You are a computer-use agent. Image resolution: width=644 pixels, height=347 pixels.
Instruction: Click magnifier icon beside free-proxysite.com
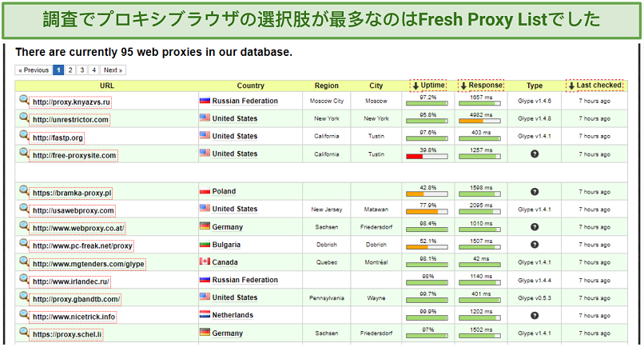[24, 154]
